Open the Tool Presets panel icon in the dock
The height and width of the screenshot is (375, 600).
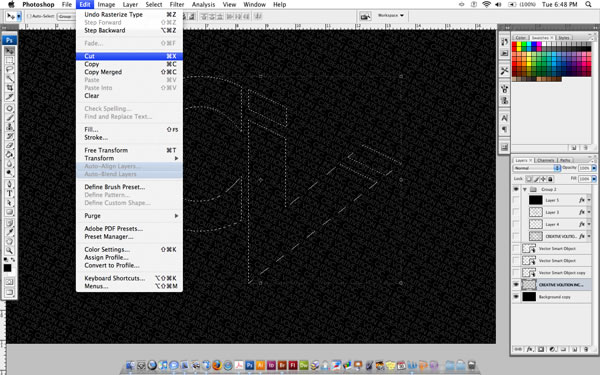coord(504,71)
